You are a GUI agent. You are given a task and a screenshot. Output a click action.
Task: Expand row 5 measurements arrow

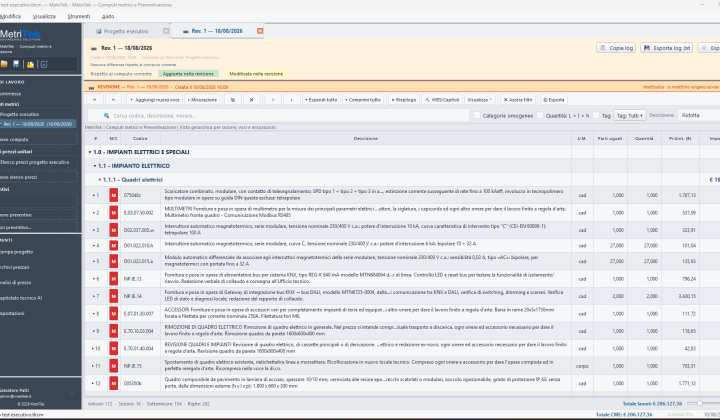[93, 261]
